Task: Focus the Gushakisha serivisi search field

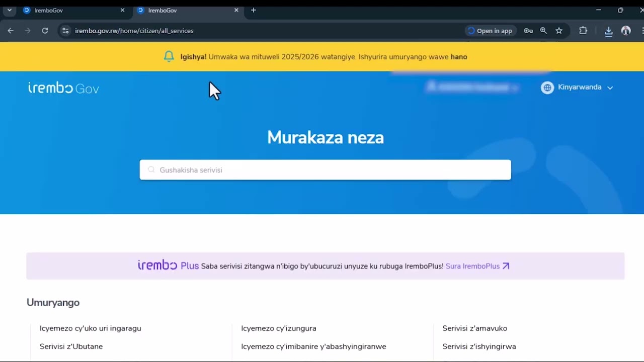Action: [x=325, y=170]
